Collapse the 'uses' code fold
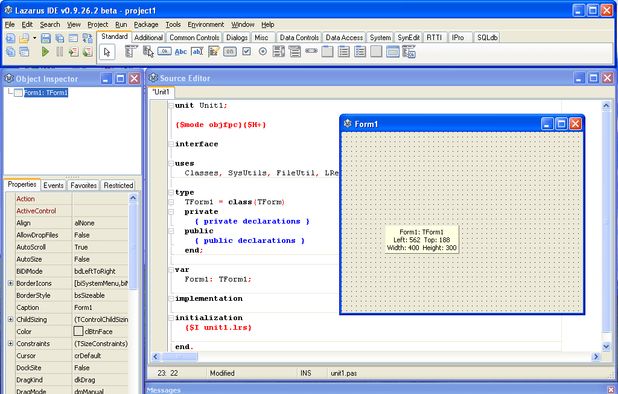618x394 pixels. point(171,164)
